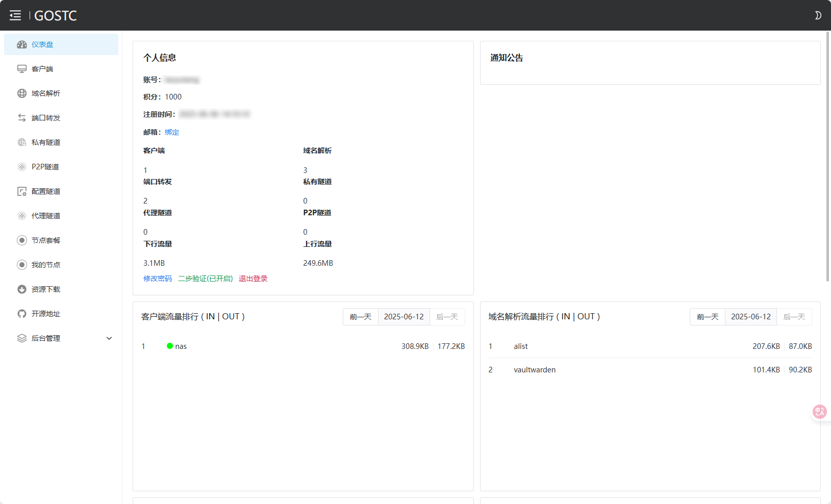Click the 资源下载 download icon

click(x=21, y=289)
